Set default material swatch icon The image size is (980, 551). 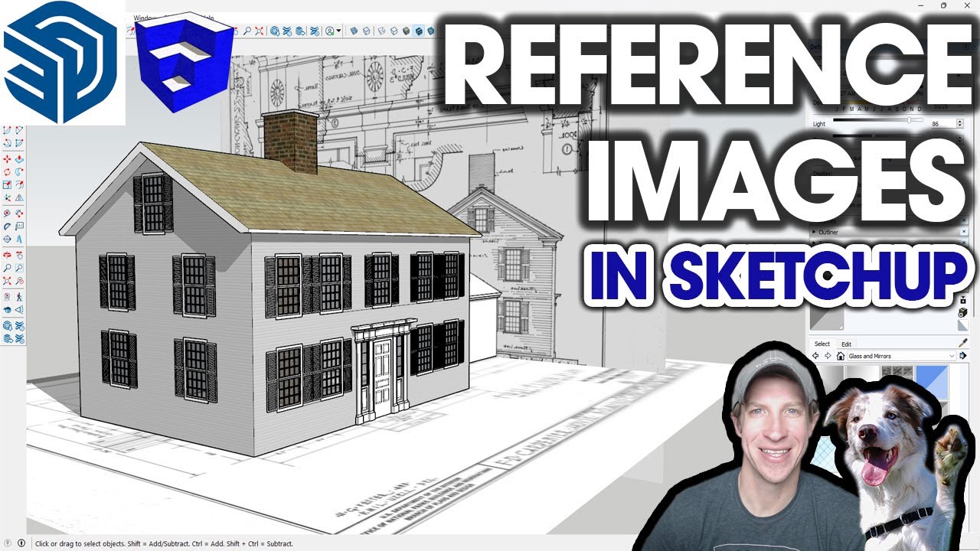962,325
